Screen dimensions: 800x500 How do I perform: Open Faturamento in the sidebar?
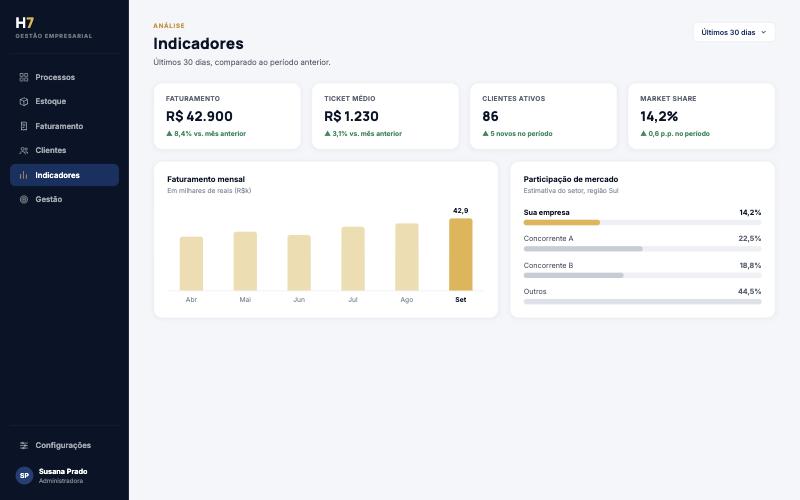pyautogui.click(x=64, y=126)
